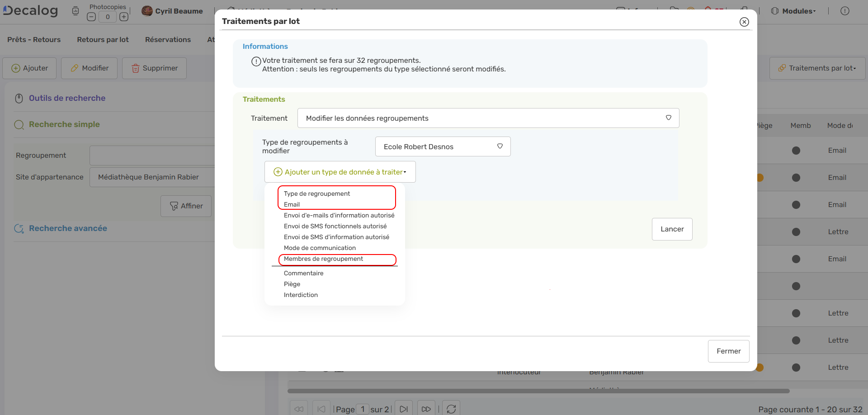The image size is (868, 415).
Task: Click the Mode d column header
Action: click(x=840, y=126)
